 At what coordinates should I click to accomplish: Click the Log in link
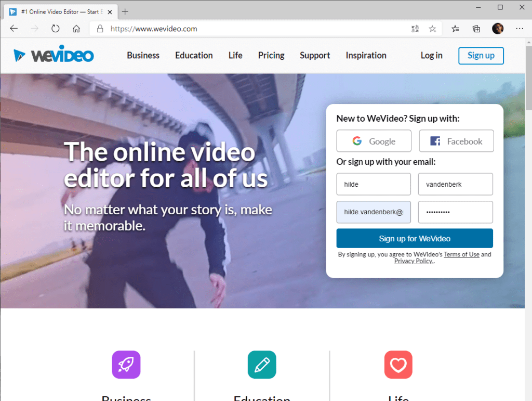[x=432, y=55]
